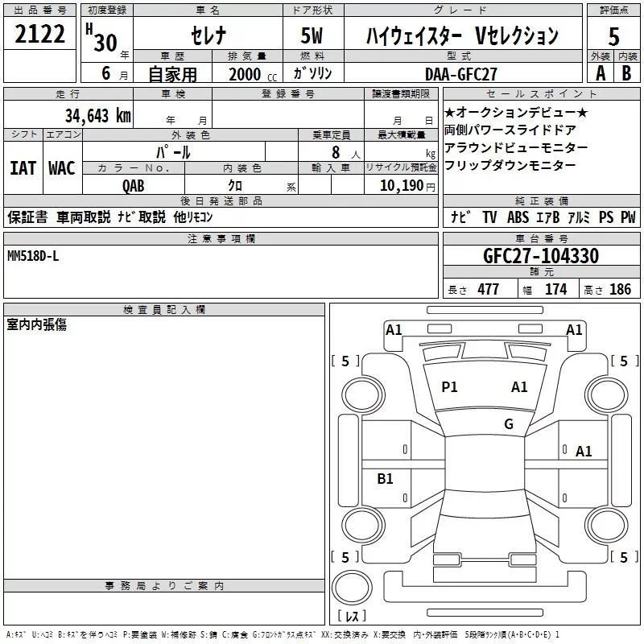
Task: Select the registration month 6
Action: [x=106, y=73]
